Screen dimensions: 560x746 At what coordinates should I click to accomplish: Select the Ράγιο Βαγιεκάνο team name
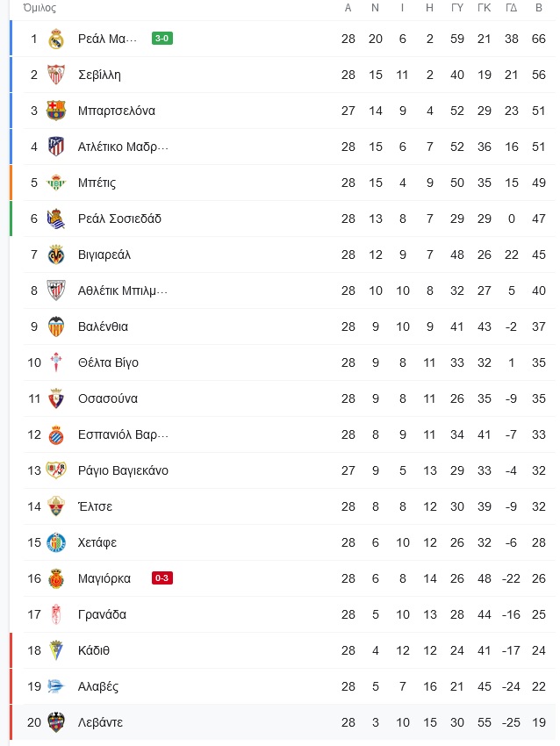(123, 470)
